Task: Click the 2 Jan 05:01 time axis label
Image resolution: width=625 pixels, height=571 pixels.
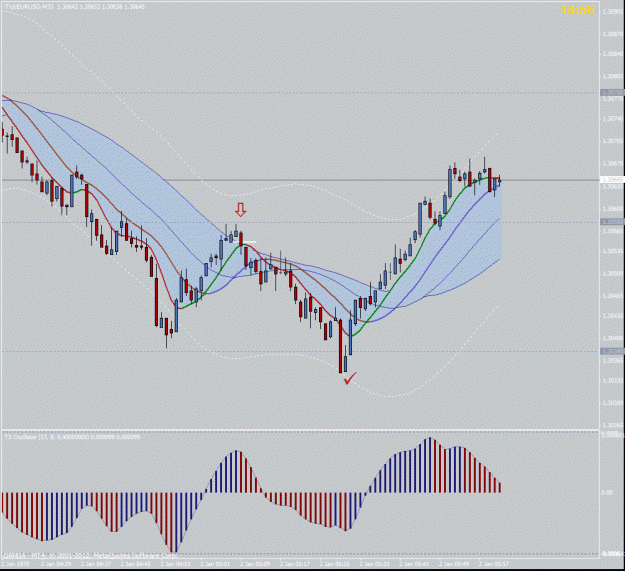Action: pyautogui.click(x=215, y=564)
